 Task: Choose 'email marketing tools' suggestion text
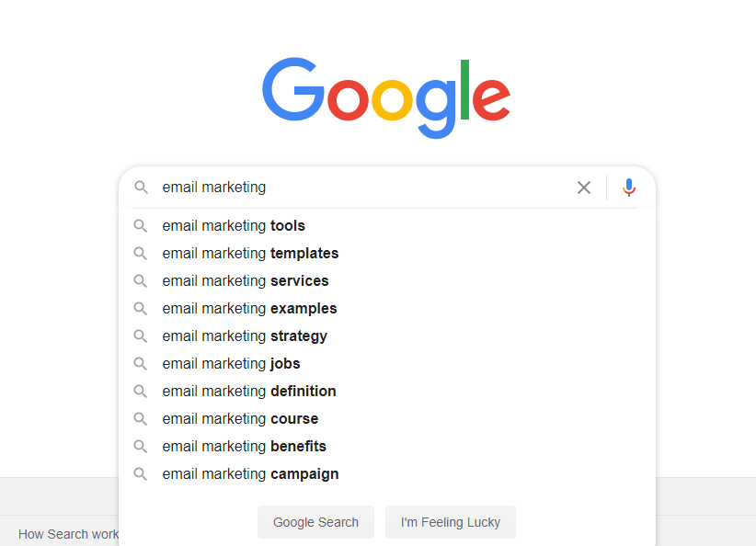click(234, 226)
